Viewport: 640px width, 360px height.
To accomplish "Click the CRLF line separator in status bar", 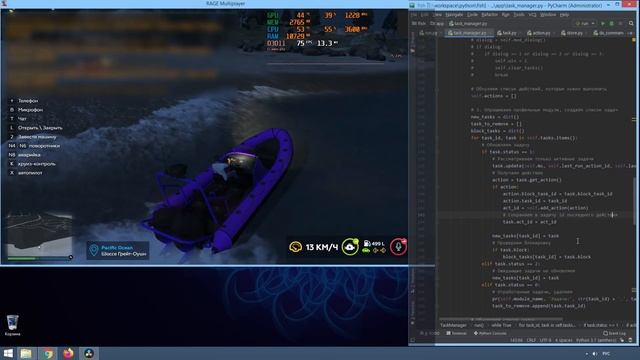I will click(x=531, y=340).
